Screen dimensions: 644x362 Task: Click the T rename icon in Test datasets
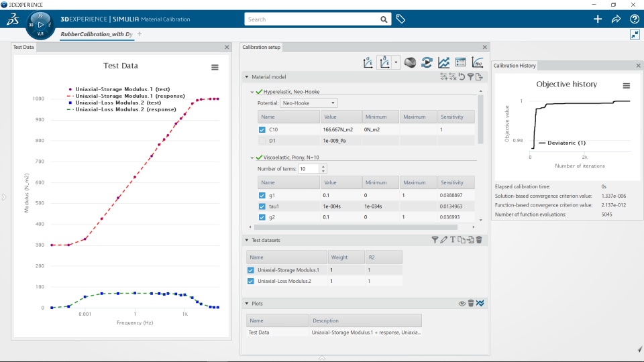[x=453, y=240]
